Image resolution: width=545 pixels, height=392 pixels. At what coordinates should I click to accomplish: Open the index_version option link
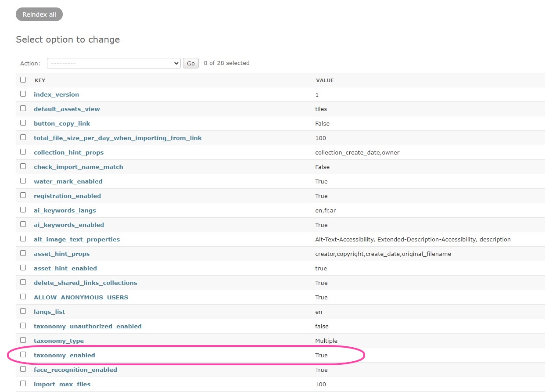point(57,94)
